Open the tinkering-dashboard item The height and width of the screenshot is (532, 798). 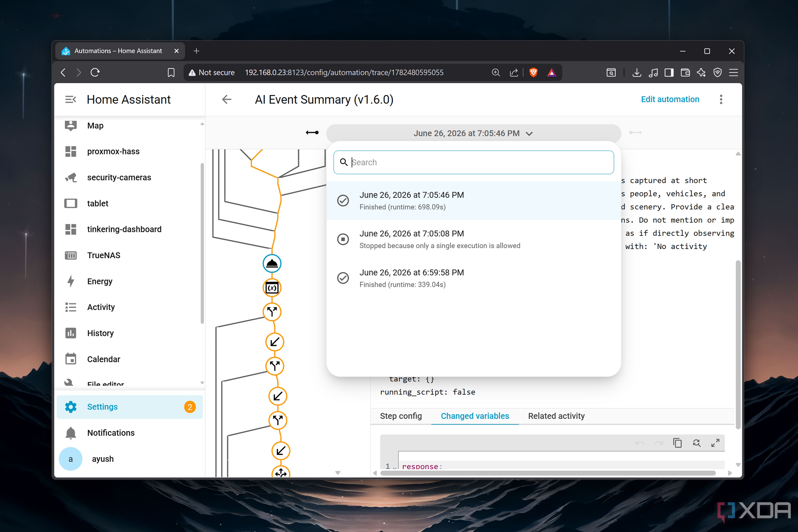coord(130,229)
